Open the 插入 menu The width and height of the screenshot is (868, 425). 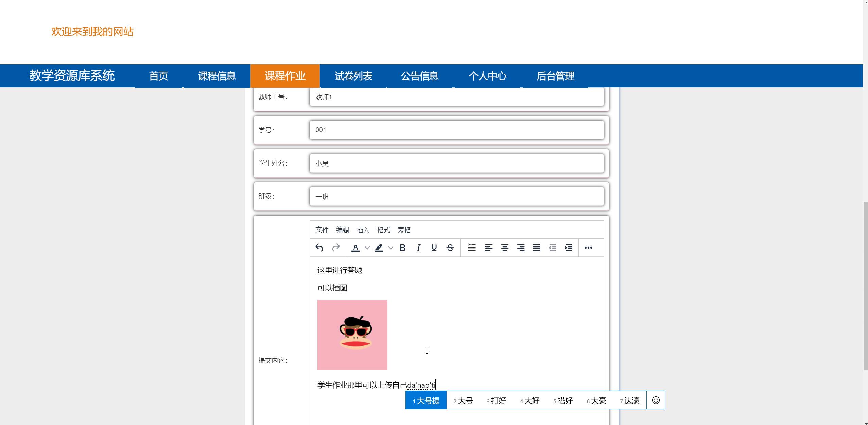pyautogui.click(x=363, y=230)
